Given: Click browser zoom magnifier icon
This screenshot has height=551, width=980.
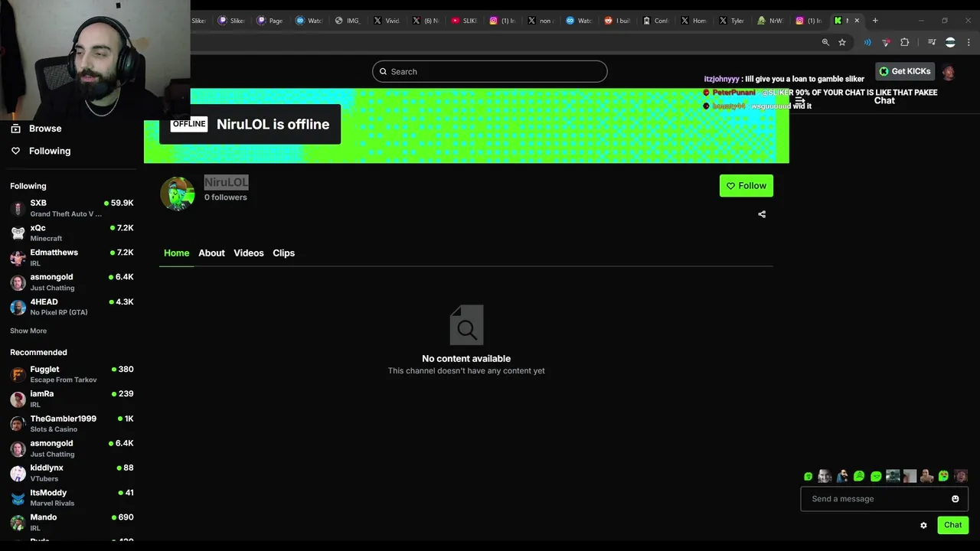Looking at the screenshot, I should click(x=825, y=43).
